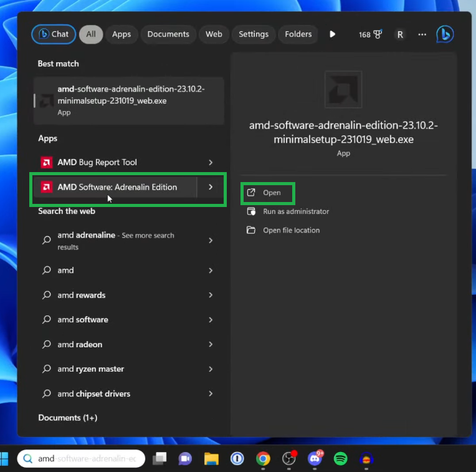Image resolution: width=476 pixels, height=472 pixels.
Task: Select best match amd-software-adrenalin-edition installer
Action: point(129,100)
